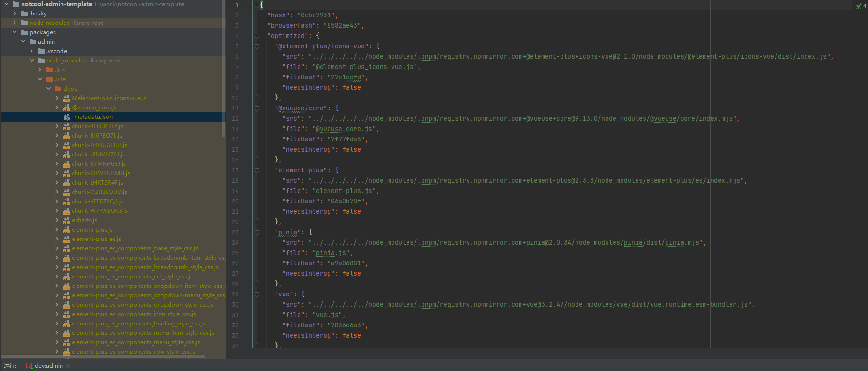Screen dimensions: 868x371
Task: Fold the "pinia" block at line 23
Action: 257,232
